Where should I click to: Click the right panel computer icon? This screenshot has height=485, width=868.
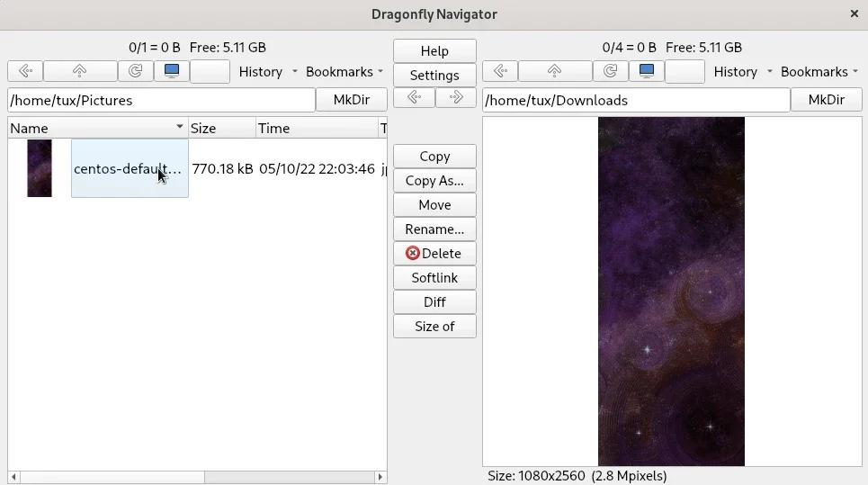(x=646, y=72)
